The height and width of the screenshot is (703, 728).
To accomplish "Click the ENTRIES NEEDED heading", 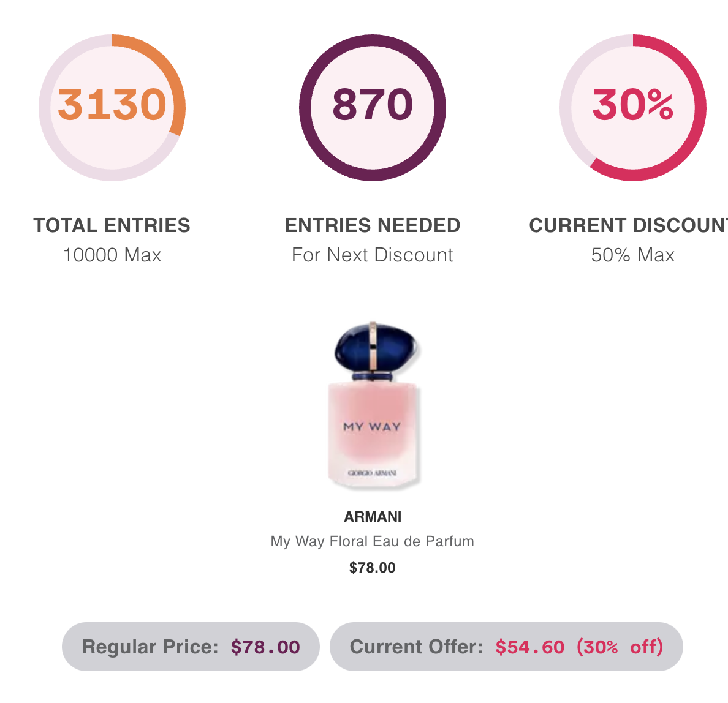I will [x=373, y=225].
